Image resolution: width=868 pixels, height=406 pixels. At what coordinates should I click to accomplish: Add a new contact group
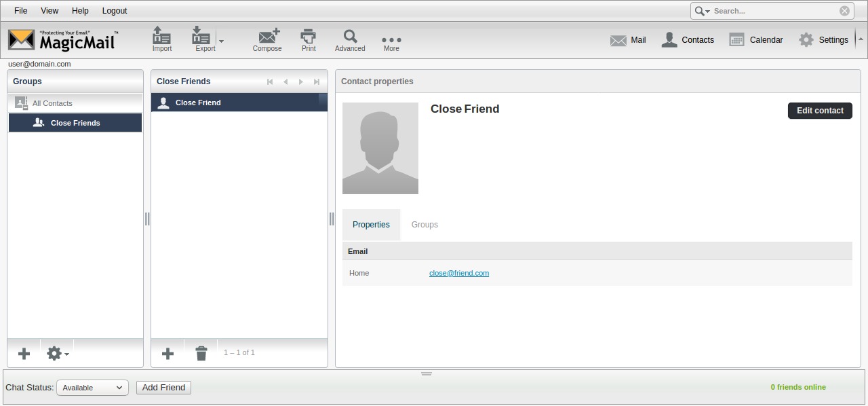coord(24,354)
